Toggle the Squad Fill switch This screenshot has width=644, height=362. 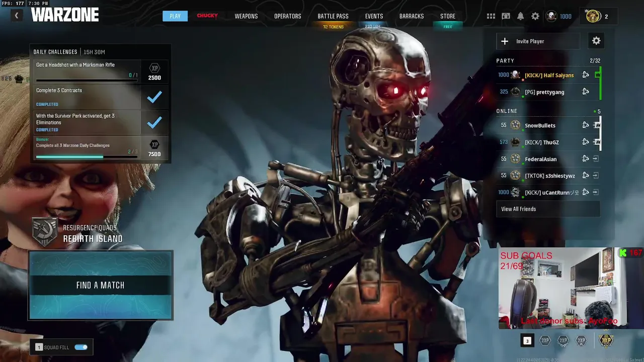(81, 347)
